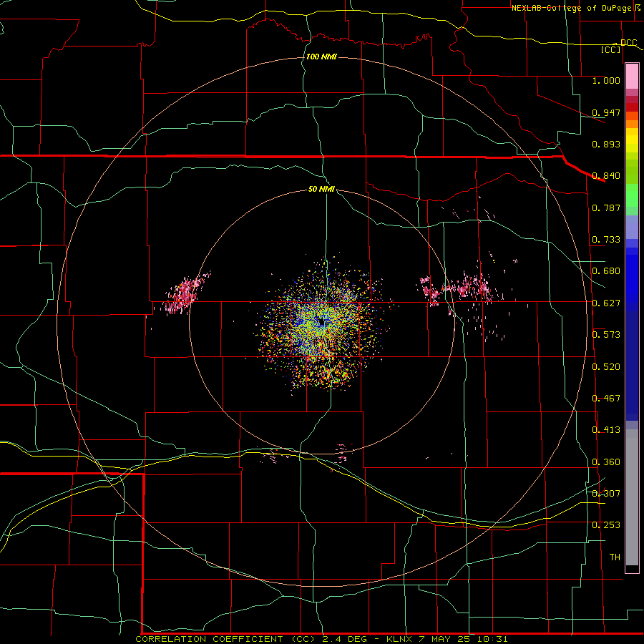The image size is (644, 644).
Task: Click the gray bottom segment of color bar
Action: pyautogui.click(x=632, y=497)
